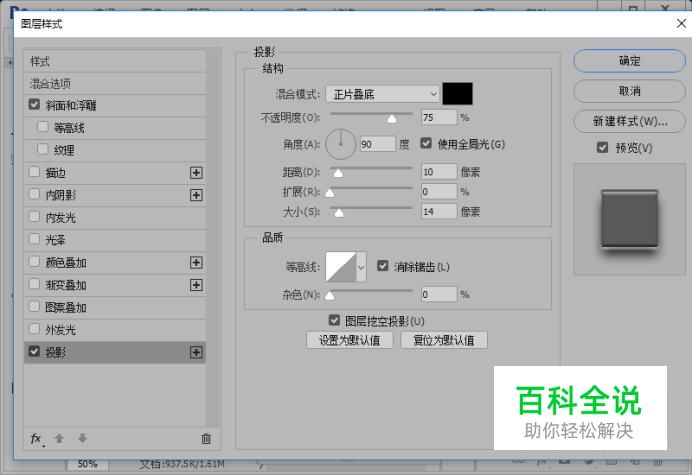Add another 颜色叠加 effect with plus icon
The width and height of the screenshot is (692, 475).
click(x=196, y=263)
